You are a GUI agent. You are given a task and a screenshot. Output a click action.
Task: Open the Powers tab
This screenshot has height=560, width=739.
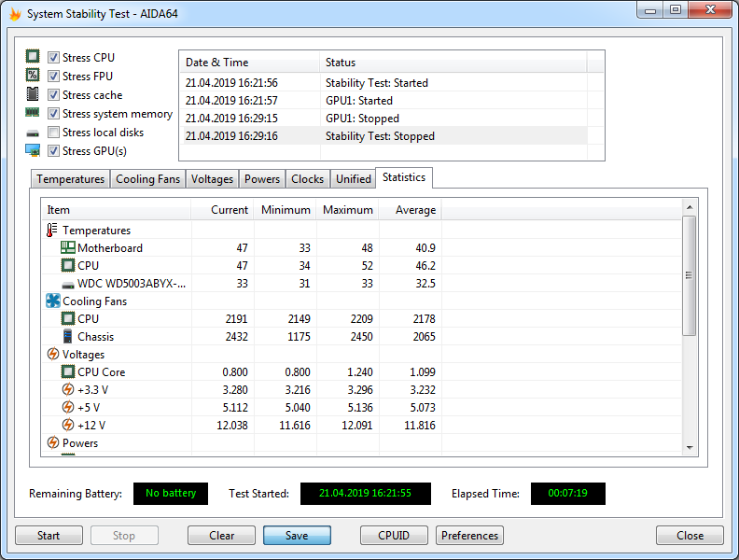pyautogui.click(x=262, y=179)
